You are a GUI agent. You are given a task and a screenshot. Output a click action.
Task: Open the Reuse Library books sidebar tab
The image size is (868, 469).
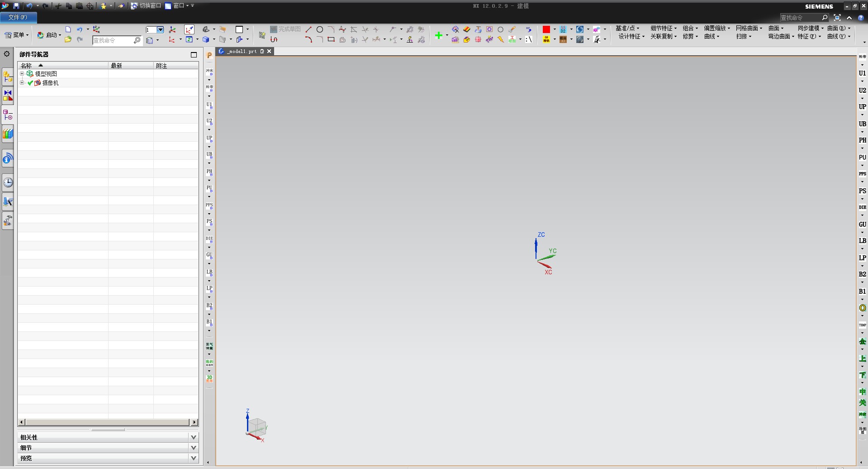pos(8,134)
